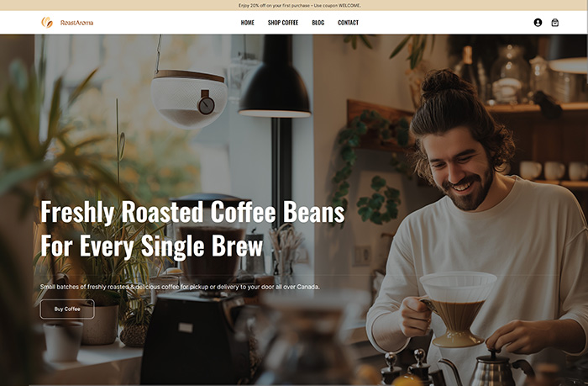This screenshot has height=386, width=588.
Task: Click the coffee bean logo icon
Action: 47,23
